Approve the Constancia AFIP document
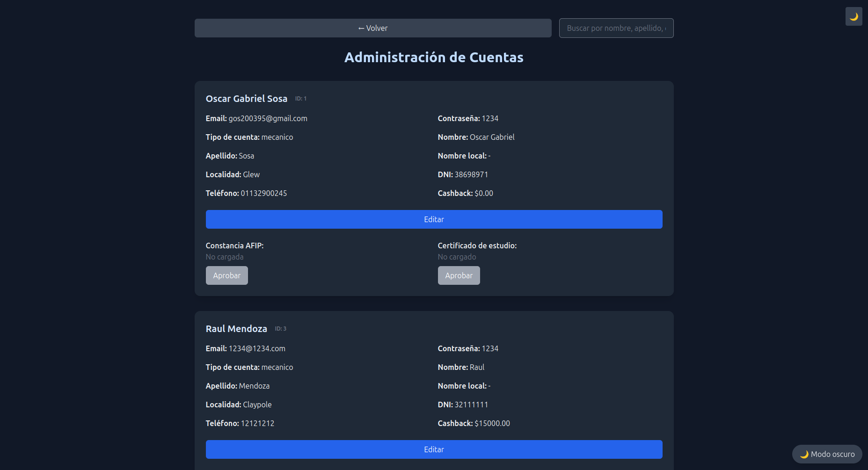 (x=226, y=275)
